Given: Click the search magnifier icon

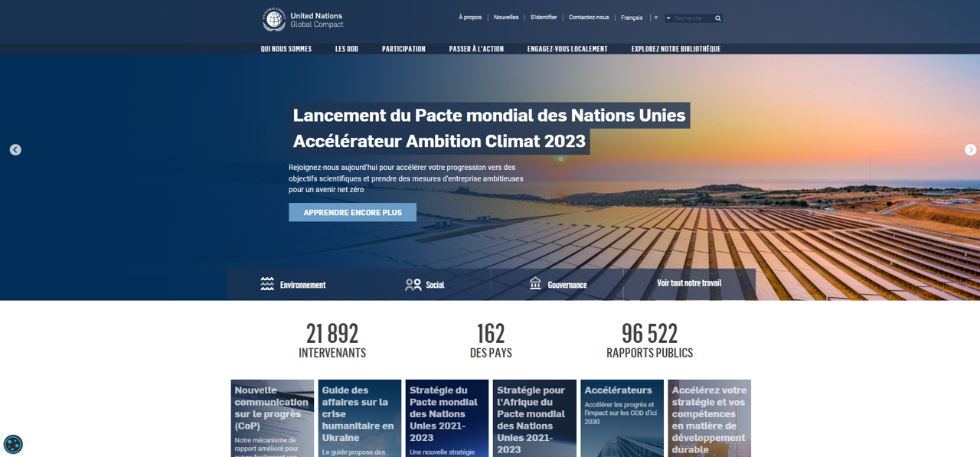Looking at the screenshot, I should pos(717,18).
